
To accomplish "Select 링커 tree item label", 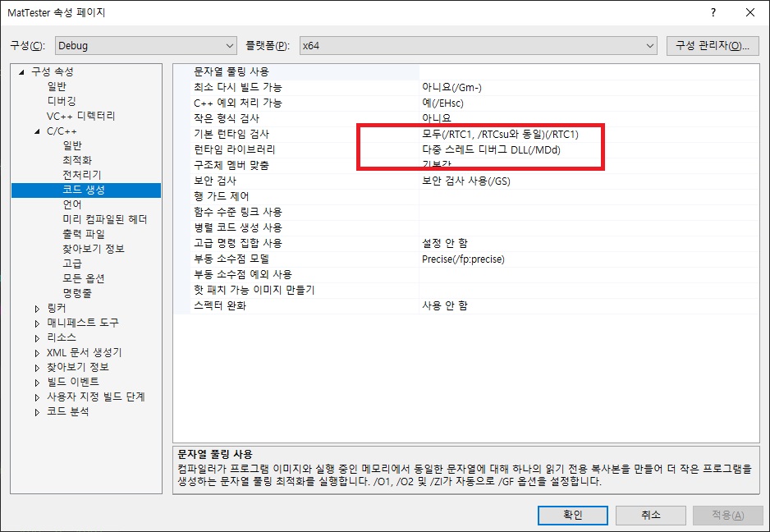I will pyautogui.click(x=57, y=308).
